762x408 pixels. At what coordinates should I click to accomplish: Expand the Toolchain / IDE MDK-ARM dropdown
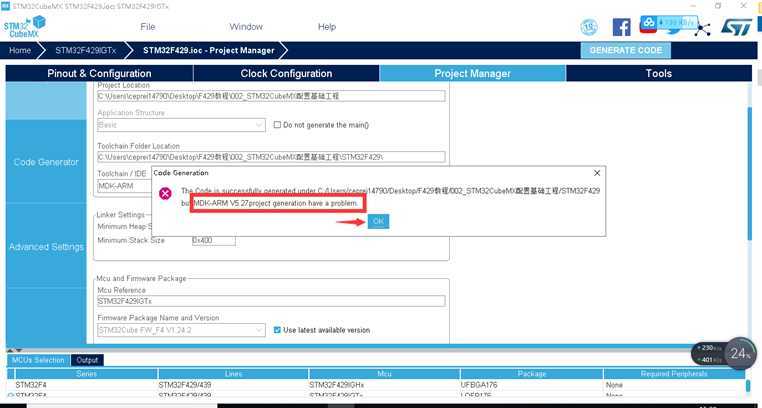point(125,186)
